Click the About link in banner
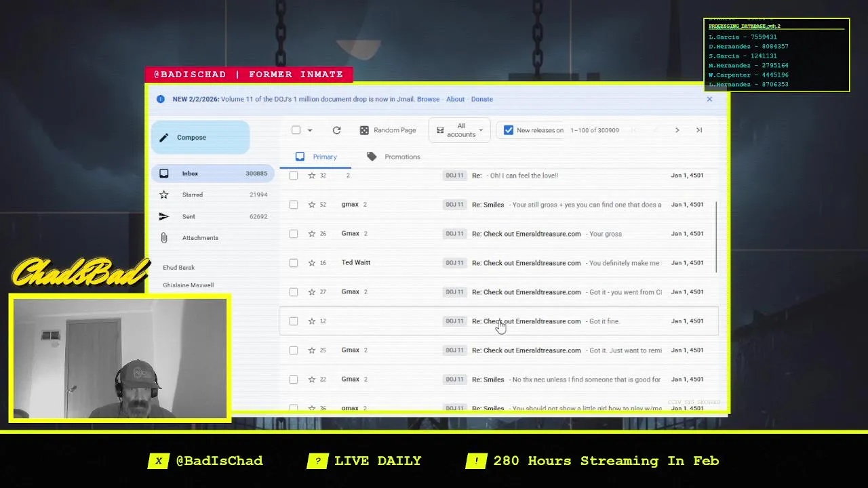Viewport: 868px width, 488px height. point(456,99)
